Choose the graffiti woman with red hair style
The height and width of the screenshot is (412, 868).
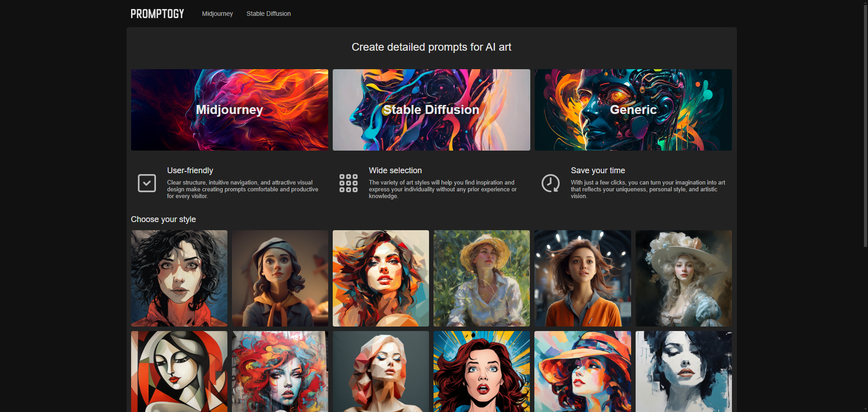click(280, 371)
